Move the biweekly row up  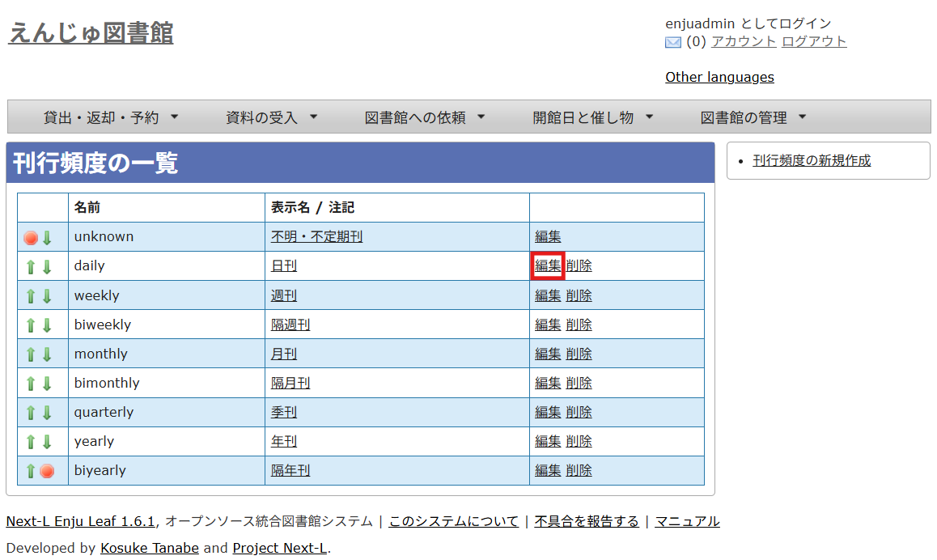pyautogui.click(x=31, y=325)
